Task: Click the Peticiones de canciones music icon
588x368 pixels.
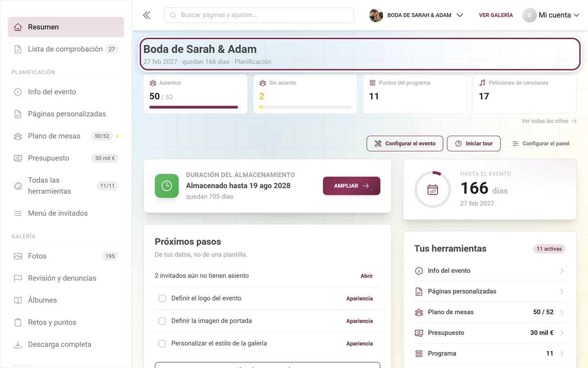Action: (x=483, y=83)
